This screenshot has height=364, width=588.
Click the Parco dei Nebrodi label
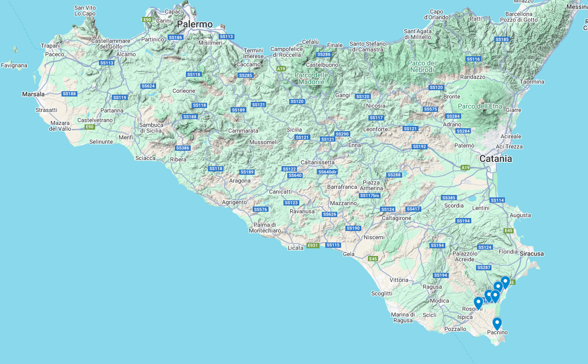click(x=422, y=66)
